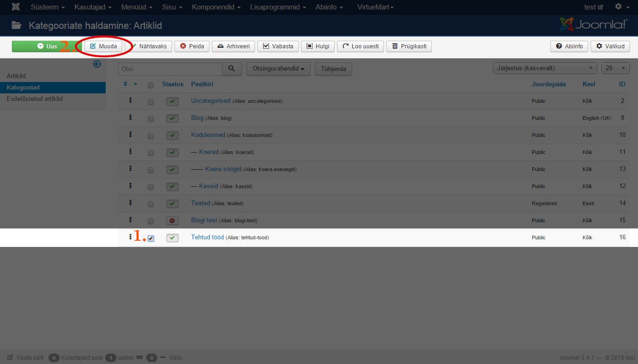This screenshot has width=638, height=364.
Task: Open the Kasutajad menu
Action: coord(93,7)
